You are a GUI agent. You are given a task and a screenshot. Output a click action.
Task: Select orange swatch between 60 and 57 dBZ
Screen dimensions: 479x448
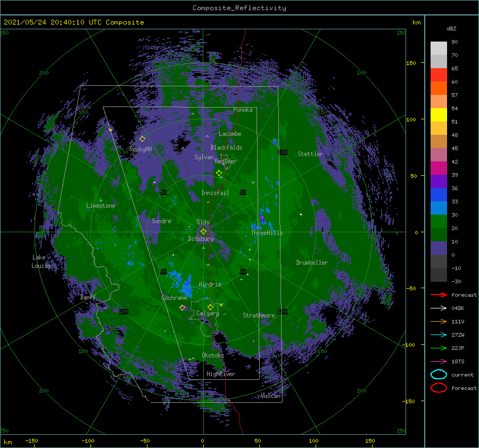point(439,88)
